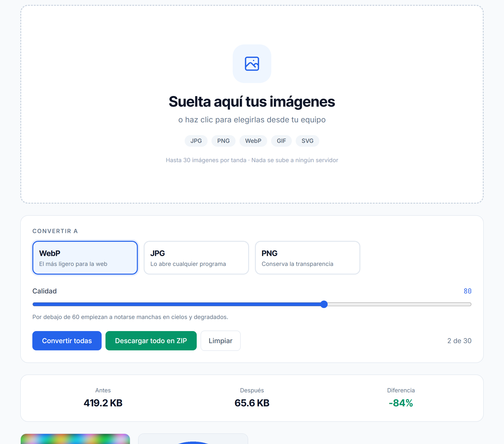
Task: Click the 'Suelta aquí tus imágenes' heading
Action: pos(252,102)
